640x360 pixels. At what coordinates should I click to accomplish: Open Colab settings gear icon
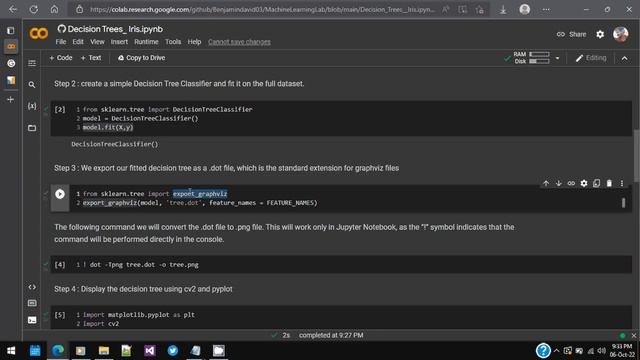point(600,35)
